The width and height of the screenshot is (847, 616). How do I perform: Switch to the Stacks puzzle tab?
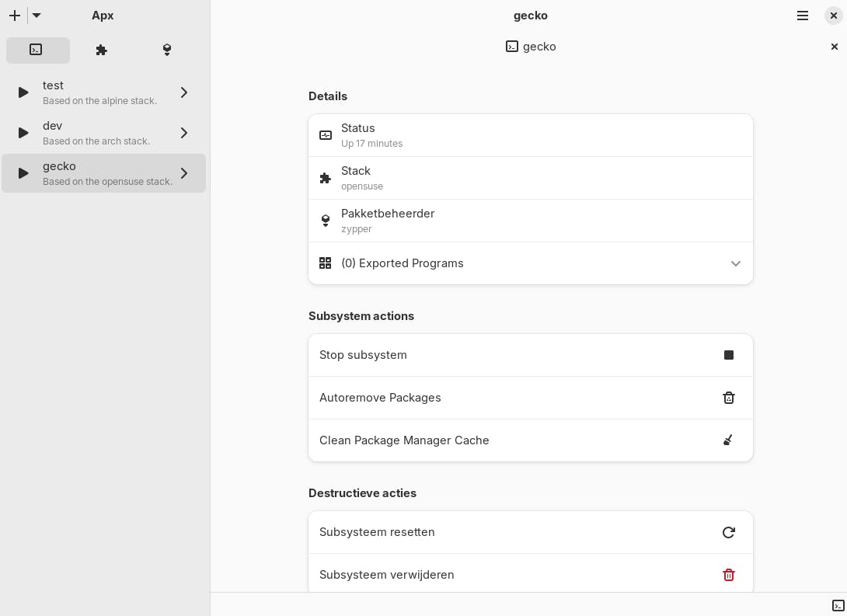coord(102,50)
